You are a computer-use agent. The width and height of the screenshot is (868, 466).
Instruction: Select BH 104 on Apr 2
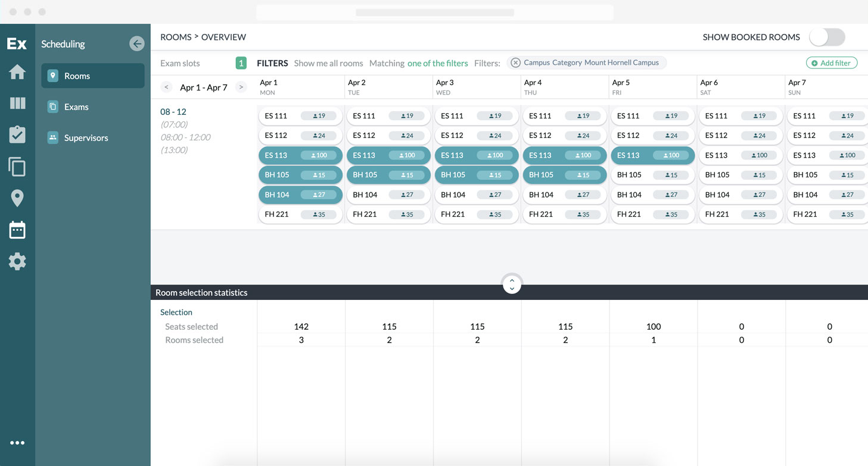click(x=388, y=195)
